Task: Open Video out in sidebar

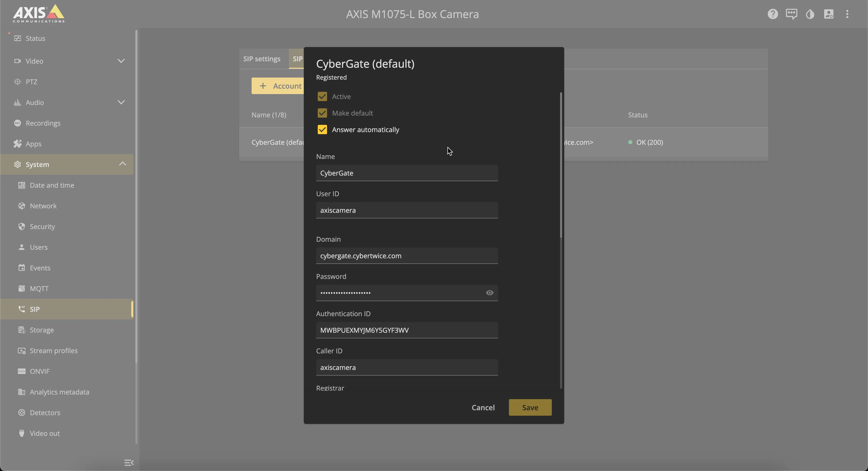Action: 67,433
